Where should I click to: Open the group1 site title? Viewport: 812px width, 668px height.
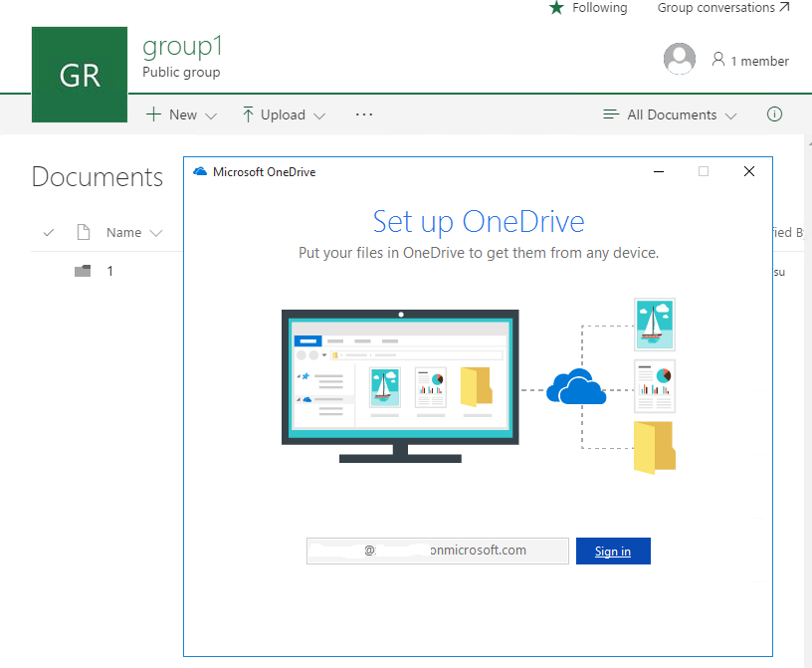pyautogui.click(x=182, y=46)
